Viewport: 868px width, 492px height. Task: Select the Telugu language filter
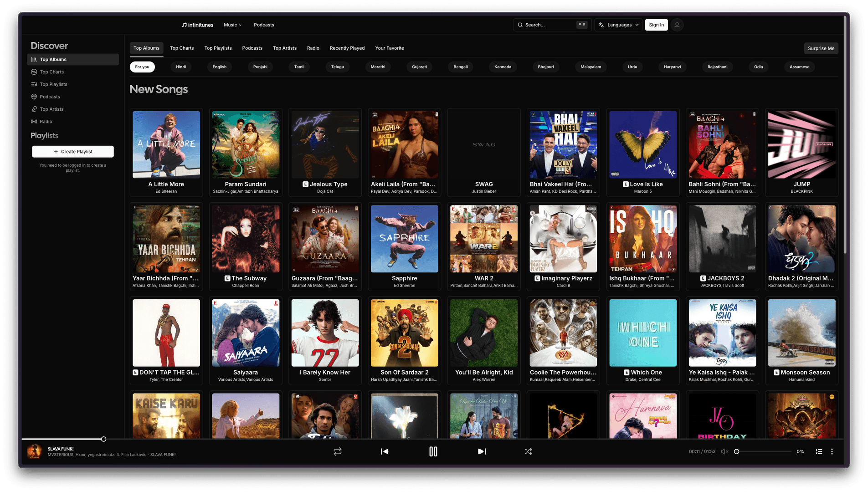(x=338, y=67)
